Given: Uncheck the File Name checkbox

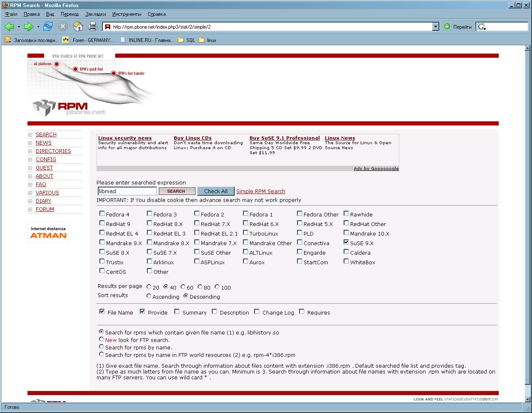Looking at the screenshot, I should 102,312.
